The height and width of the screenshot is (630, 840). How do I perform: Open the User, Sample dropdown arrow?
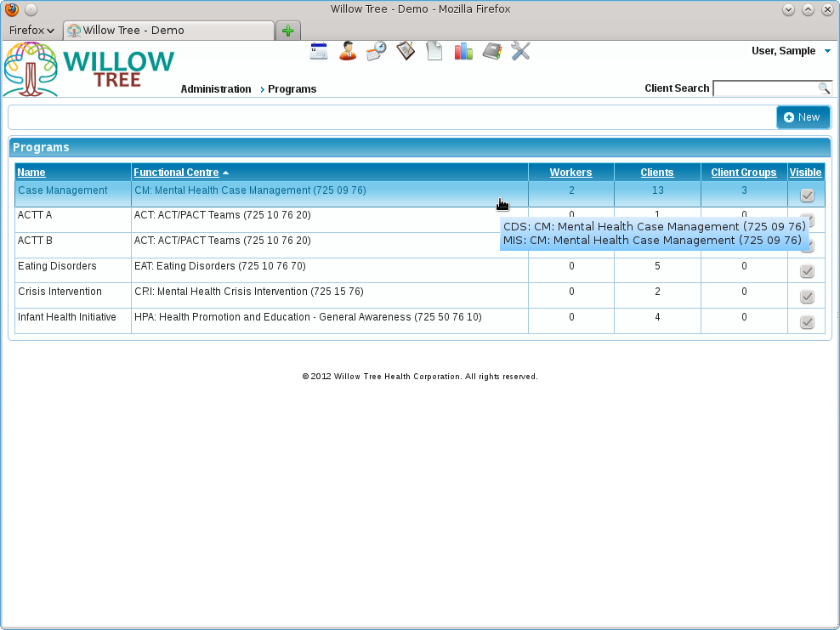[827, 51]
